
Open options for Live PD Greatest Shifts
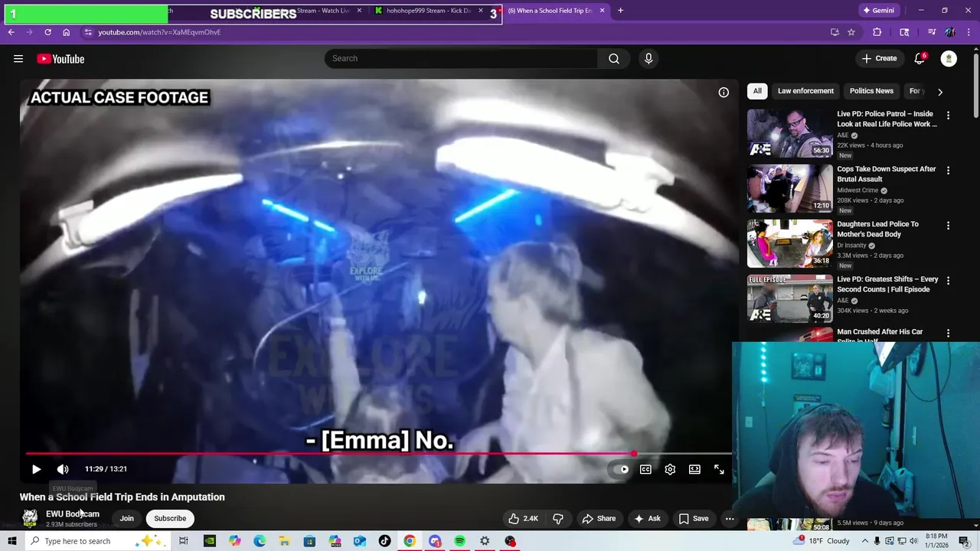tap(948, 281)
